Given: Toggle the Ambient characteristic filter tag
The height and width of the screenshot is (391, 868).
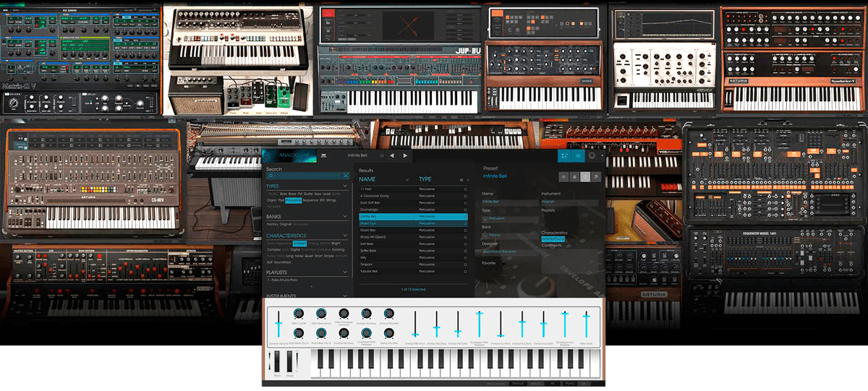Looking at the screenshot, I should (x=299, y=244).
